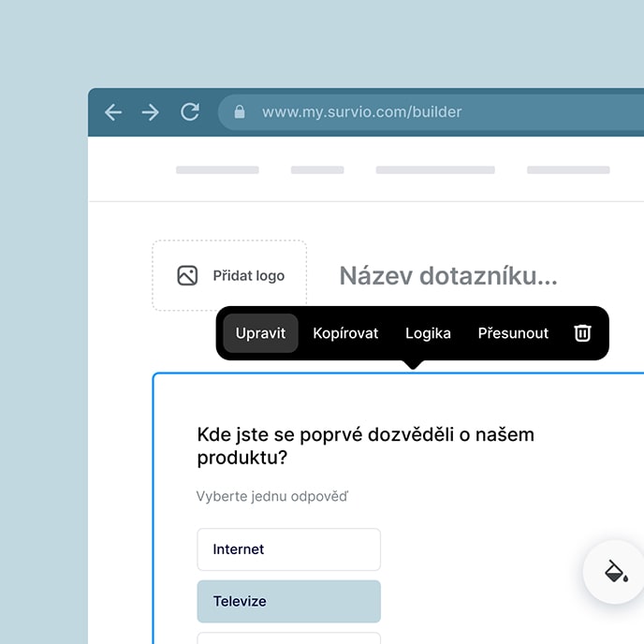Click the padlock icon in the address bar
The height and width of the screenshot is (644, 644).
click(240, 112)
